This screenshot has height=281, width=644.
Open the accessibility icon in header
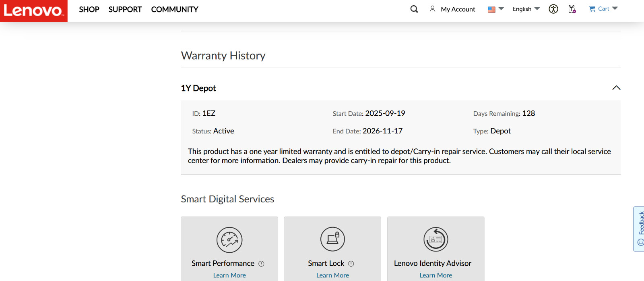click(553, 9)
